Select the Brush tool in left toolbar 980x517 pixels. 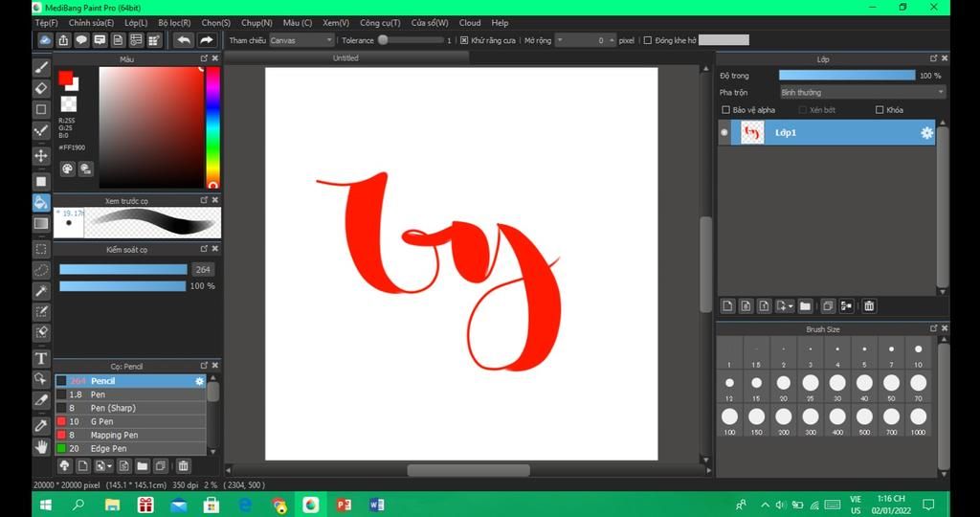coord(41,68)
